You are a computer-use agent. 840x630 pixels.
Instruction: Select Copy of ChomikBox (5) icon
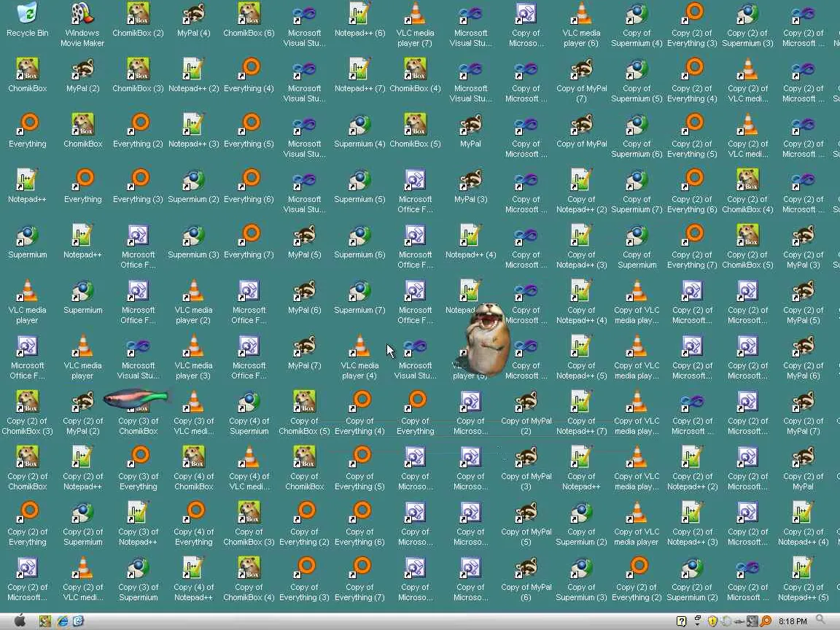coord(304,413)
